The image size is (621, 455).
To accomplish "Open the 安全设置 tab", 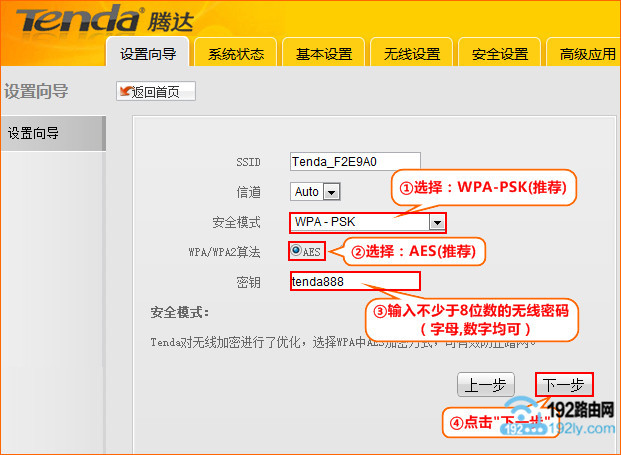I will 499,54.
